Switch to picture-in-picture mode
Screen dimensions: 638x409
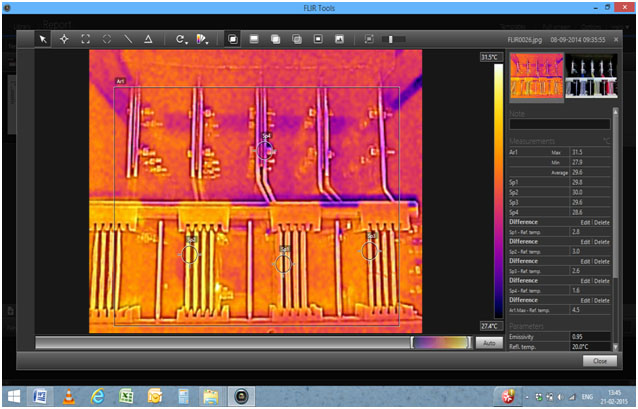pos(318,39)
